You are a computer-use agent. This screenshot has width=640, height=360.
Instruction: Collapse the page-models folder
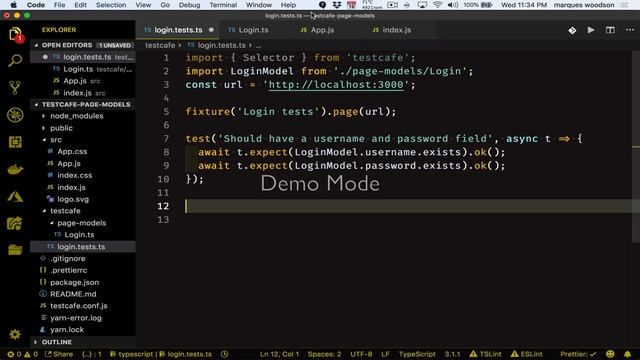point(81,223)
